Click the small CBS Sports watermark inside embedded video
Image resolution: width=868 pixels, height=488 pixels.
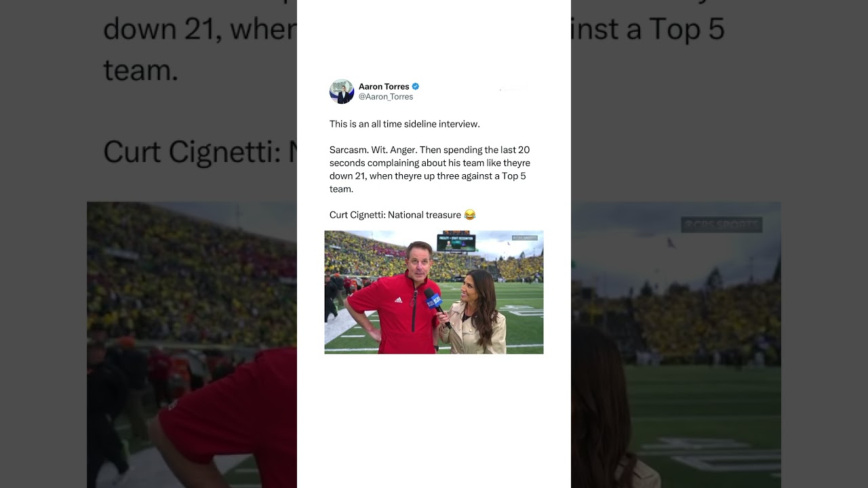pyautogui.click(x=525, y=238)
